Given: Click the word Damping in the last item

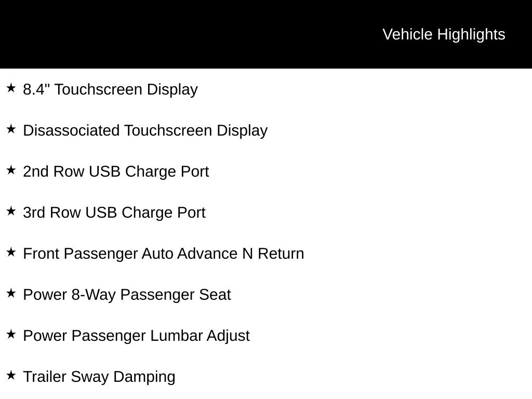Looking at the screenshot, I should 144,377.
